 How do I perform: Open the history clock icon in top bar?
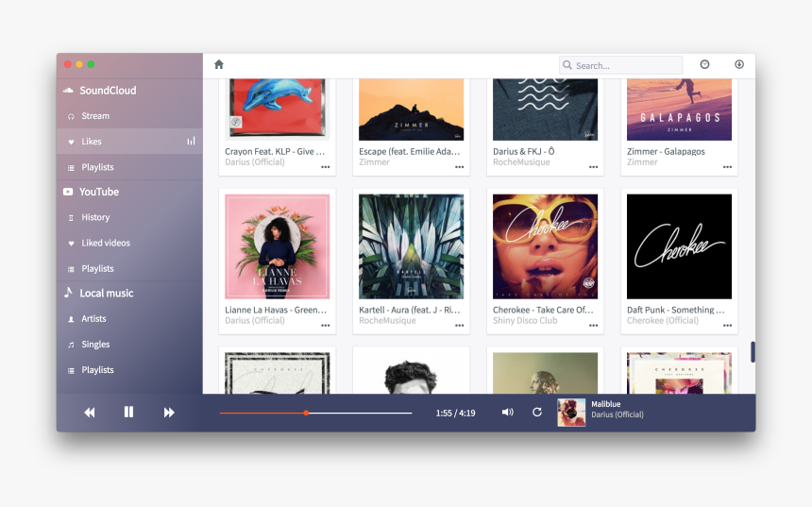pyautogui.click(x=704, y=64)
